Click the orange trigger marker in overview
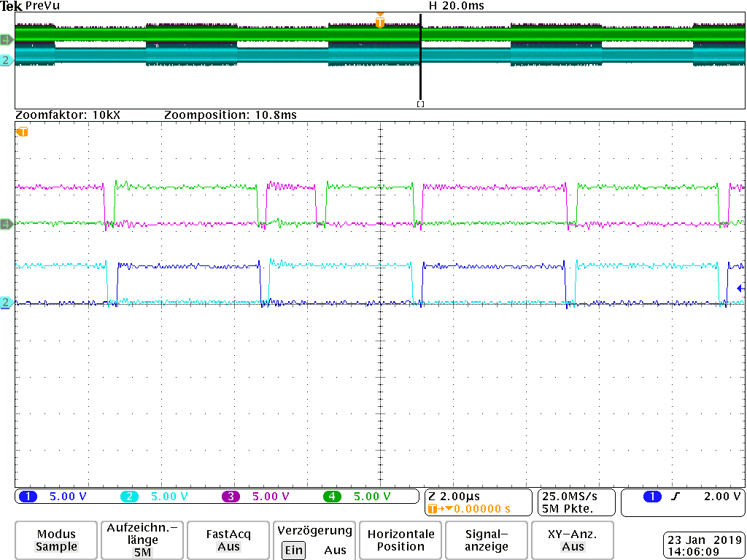Screen dimensions: 747x560 pyautogui.click(x=379, y=21)
